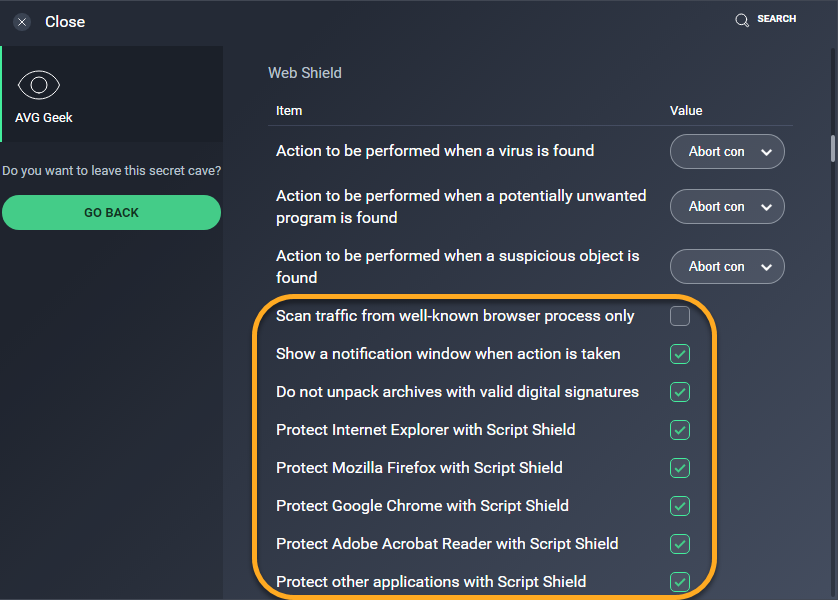Viewport: 838px width, 600px height.
Task: Uncheck Adobe Acrobat Reader Script Shield
Action: pyautogui.click(x=680, y=544)
